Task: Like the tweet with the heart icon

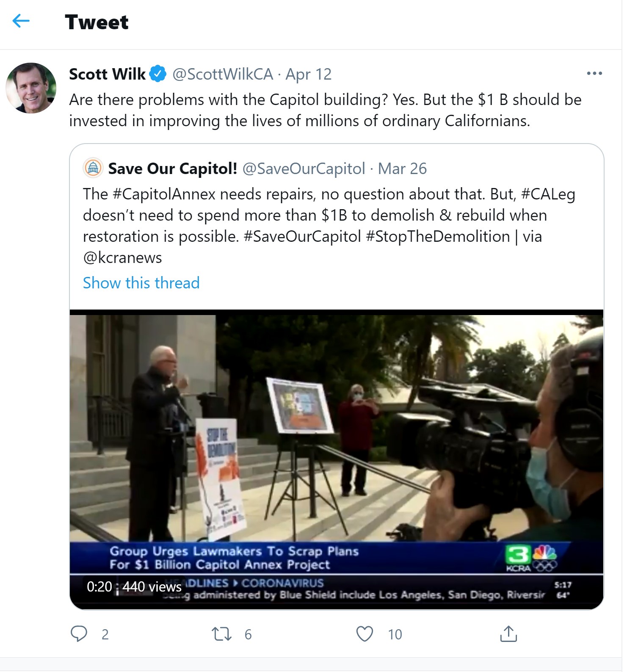Action: [365, 634]
